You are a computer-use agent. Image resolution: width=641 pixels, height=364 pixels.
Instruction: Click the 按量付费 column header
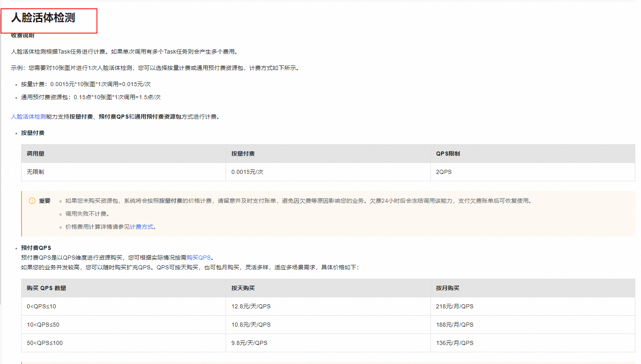328,154
